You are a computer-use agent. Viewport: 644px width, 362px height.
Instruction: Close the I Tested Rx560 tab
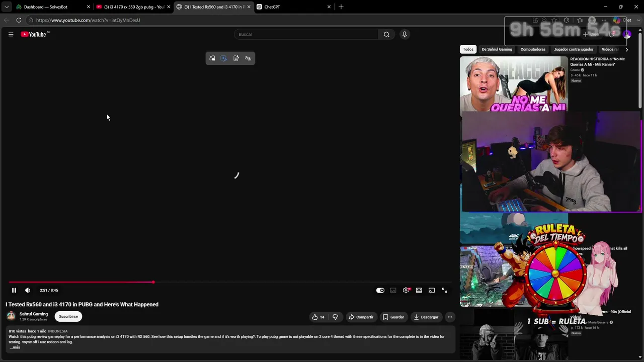tap(249, 7)
